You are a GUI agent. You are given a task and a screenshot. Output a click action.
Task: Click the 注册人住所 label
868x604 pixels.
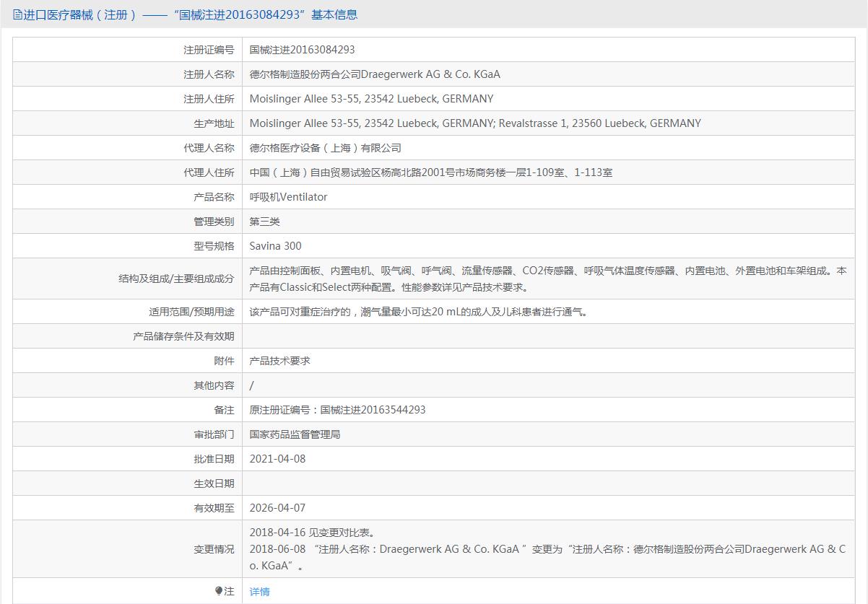pyautogui.click(x=209, y=99)
